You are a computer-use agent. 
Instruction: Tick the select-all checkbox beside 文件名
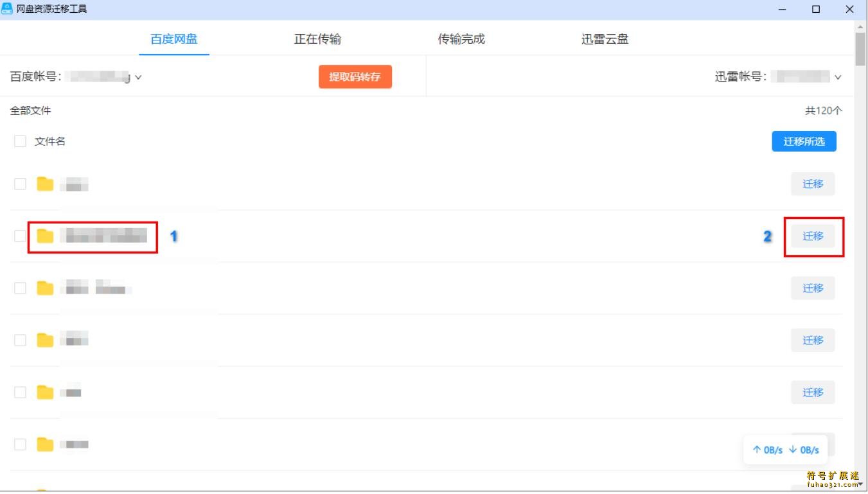point(20,141)
